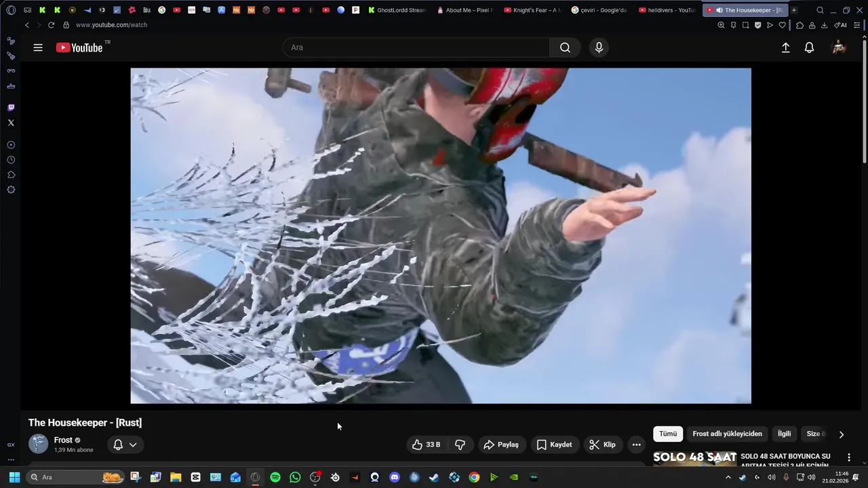Toggle the channel notification bell for Frost
Screen dimensions: 868x488
118,445
